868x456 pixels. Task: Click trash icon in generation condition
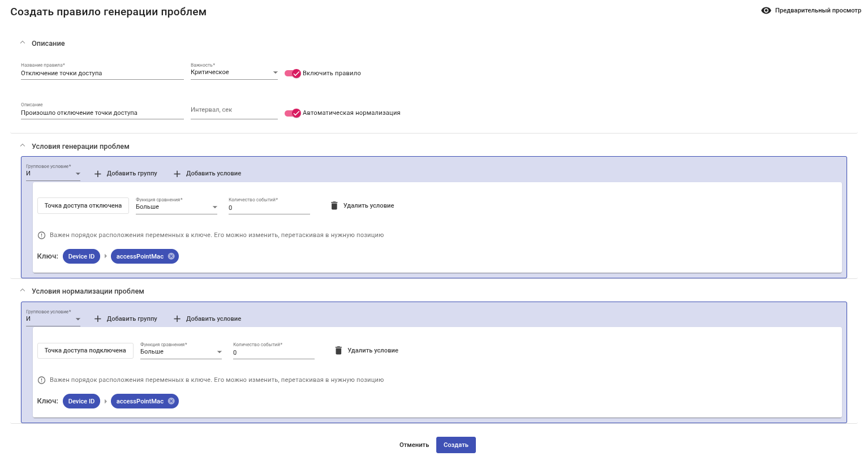pos(334,206)
